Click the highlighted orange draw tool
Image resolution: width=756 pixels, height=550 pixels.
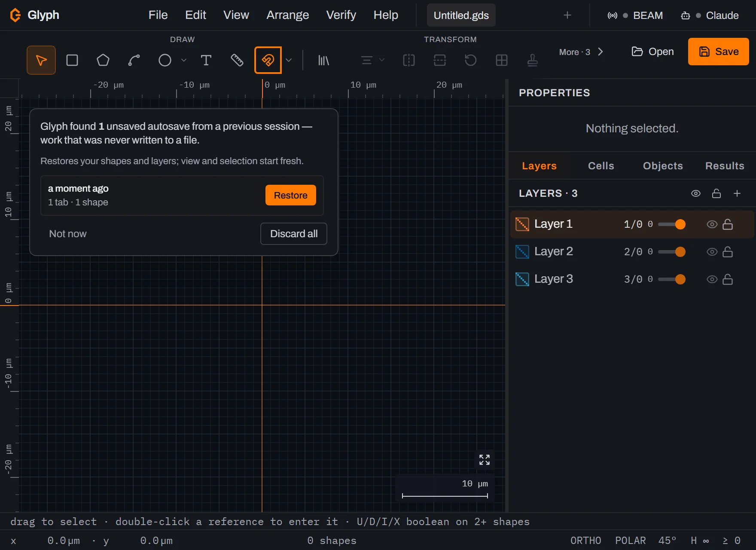[268, 60]
